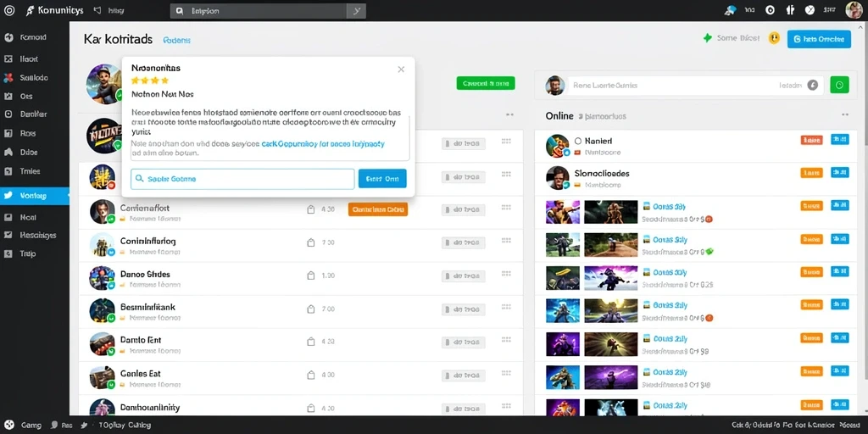Screen dimensions: 868x434
Task: Open the Danoo Shdes avatar
Action: click(103, 277)
